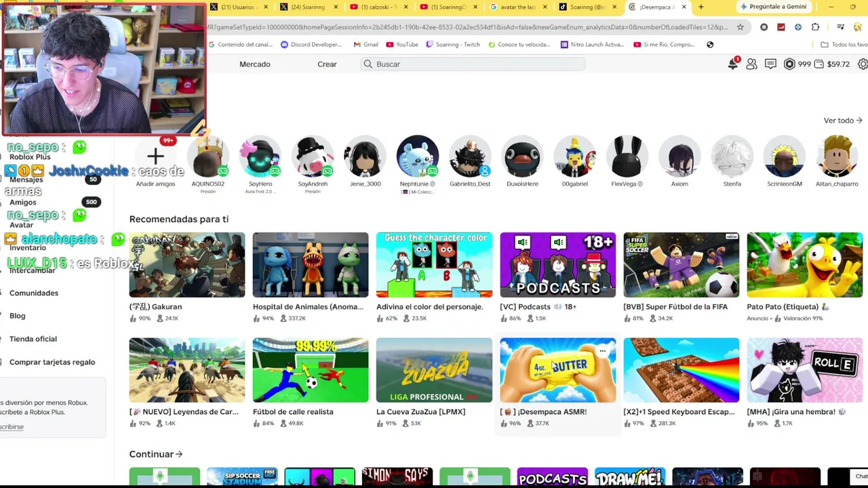Open the friends icon in Roblox header
Screen dimensions: 868x488
[751, 64]
